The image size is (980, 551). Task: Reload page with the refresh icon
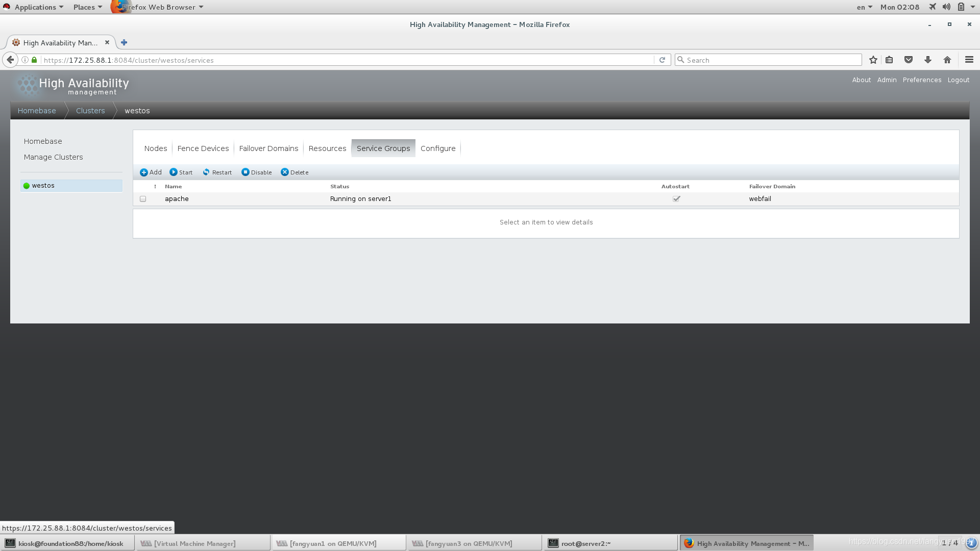coord(662,60)
